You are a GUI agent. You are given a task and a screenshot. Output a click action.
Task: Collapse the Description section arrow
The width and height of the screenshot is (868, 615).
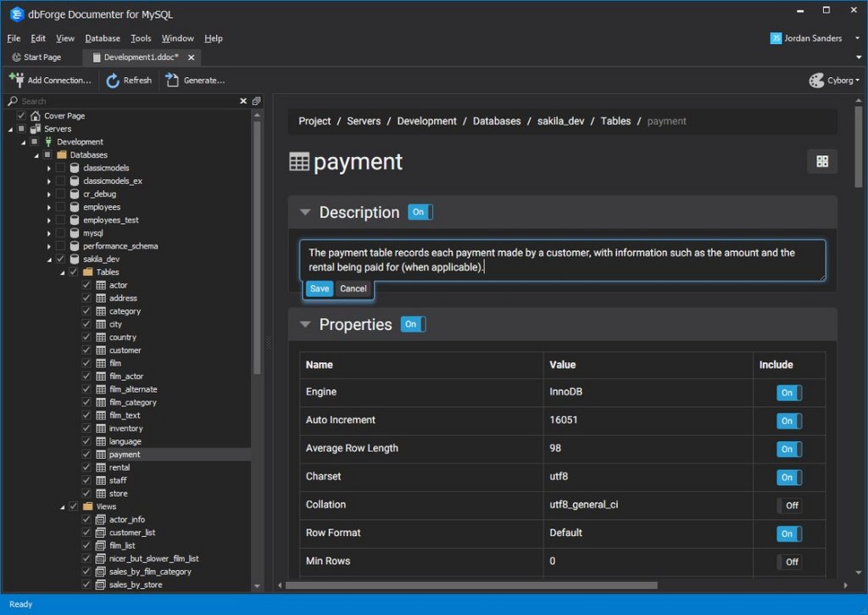(x=305, y=212)
